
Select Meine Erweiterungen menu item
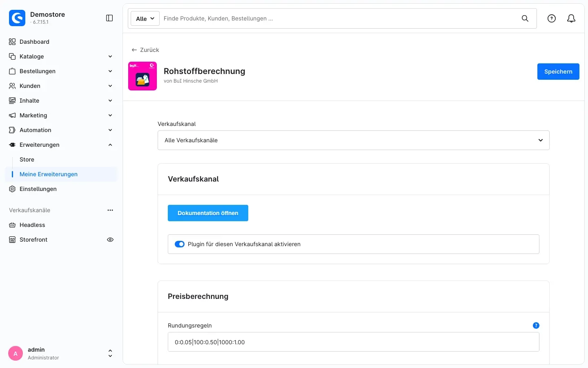[61, 174]
